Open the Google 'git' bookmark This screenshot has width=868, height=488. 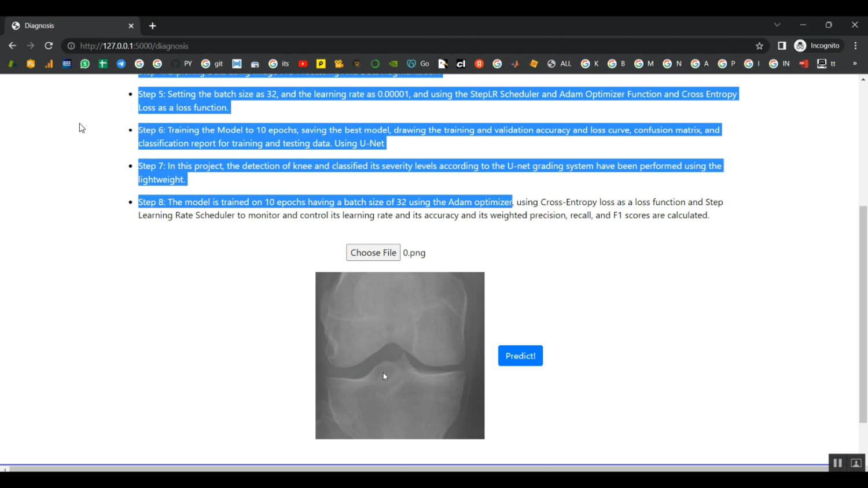212,64
